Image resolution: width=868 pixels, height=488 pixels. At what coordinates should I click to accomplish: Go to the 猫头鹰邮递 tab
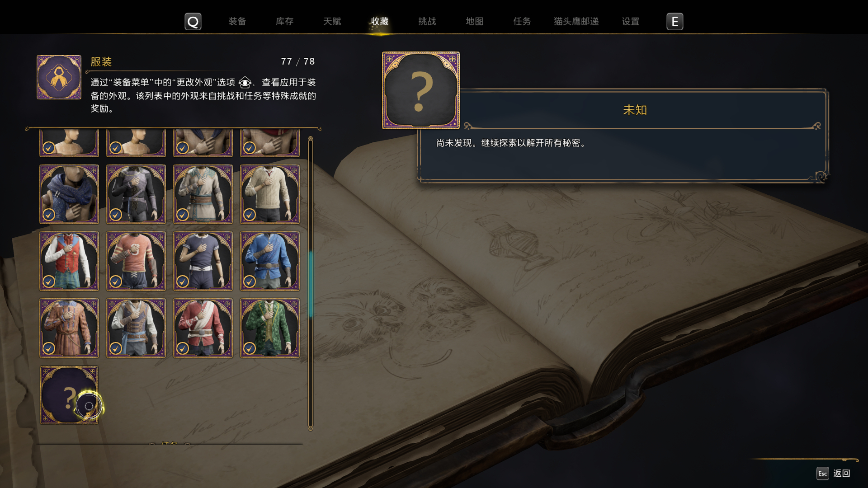click(576, 21)
